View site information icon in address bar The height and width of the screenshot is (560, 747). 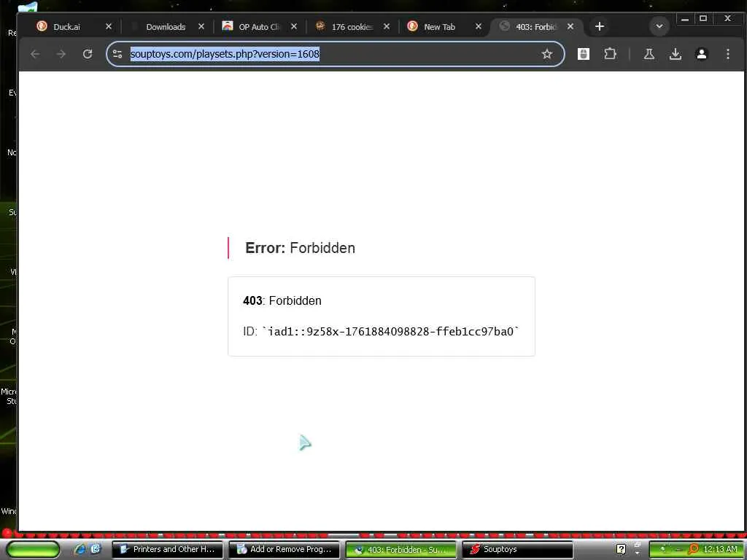point(117,54)
